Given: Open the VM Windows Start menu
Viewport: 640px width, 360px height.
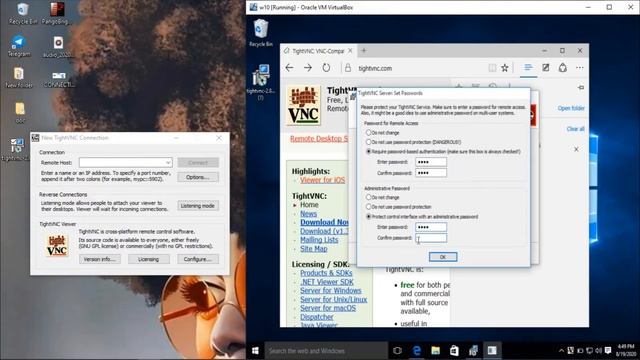Looking at the screenshot, I should coord(256,351).
